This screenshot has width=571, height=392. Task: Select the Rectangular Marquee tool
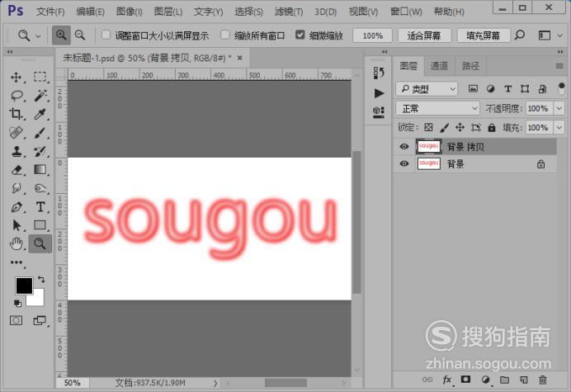pyautogui.click(x=40, y=77)
